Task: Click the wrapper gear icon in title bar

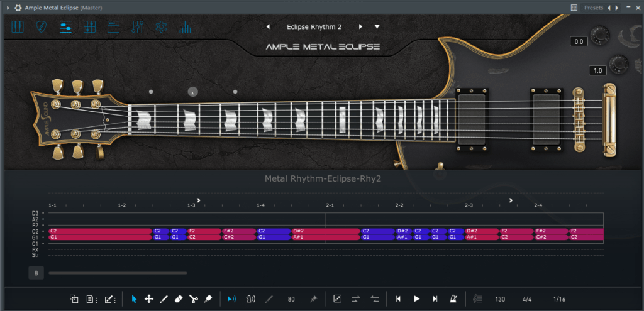Action: coord(18,8)
